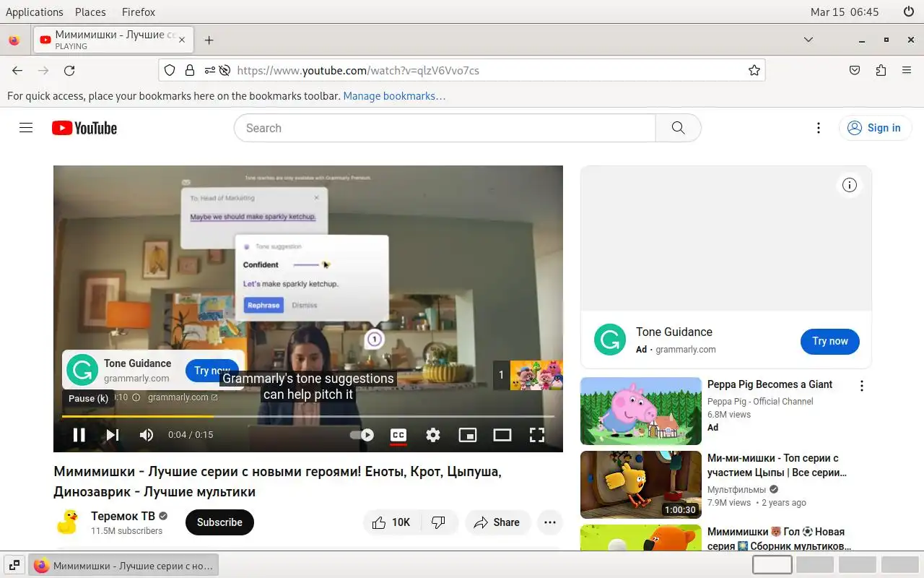Image resolution: width=924 pixels, height=578 pixels.
Task: Open clock Mar 15 06:45
Action: [845, 12]
